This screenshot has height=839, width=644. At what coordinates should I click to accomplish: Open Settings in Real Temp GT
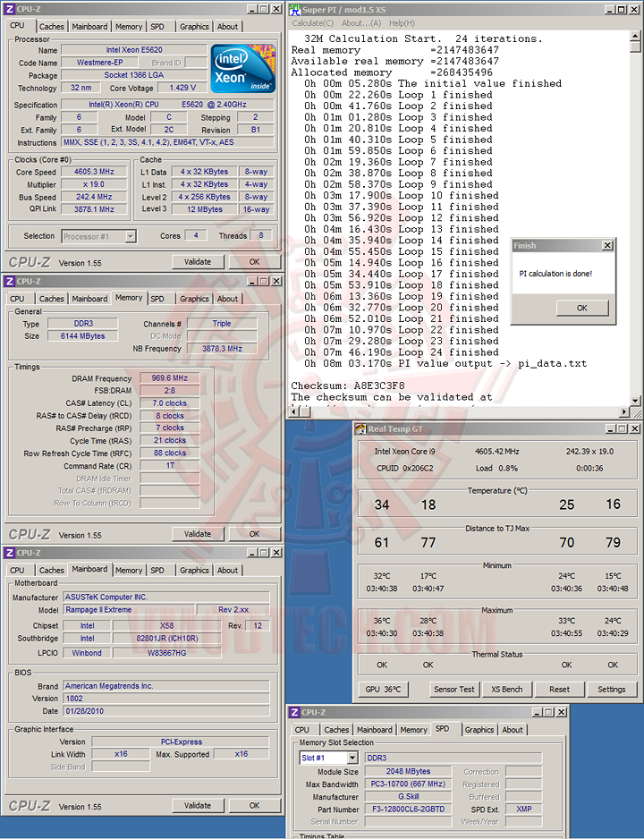click(612, 689)
